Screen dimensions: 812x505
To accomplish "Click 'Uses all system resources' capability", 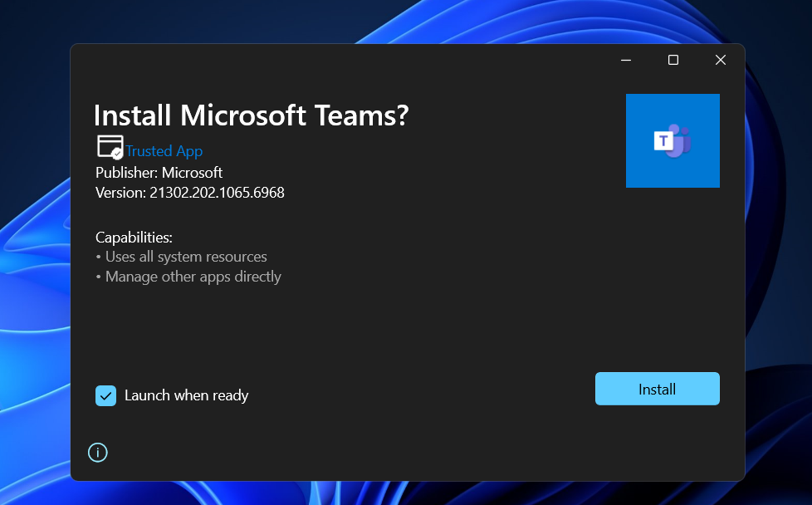I will pyautogui.click(x=186, y=257).
